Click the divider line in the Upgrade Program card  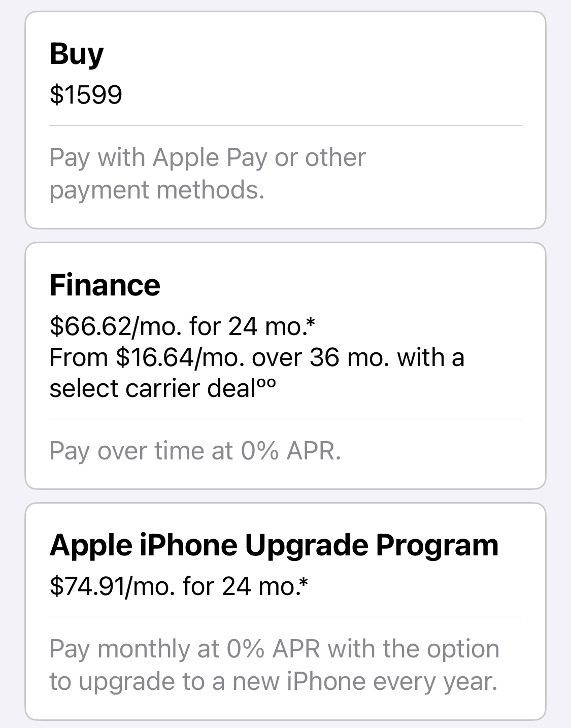pyautogui.click(x=285, y=617)
